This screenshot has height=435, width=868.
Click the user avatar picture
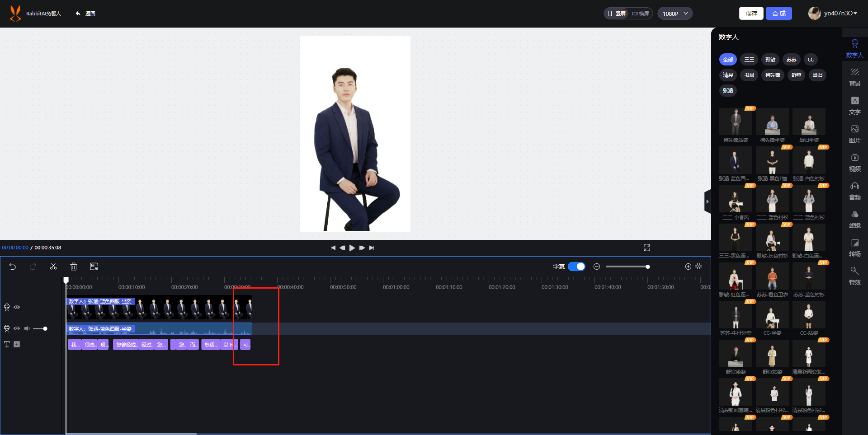click(814, 13)
